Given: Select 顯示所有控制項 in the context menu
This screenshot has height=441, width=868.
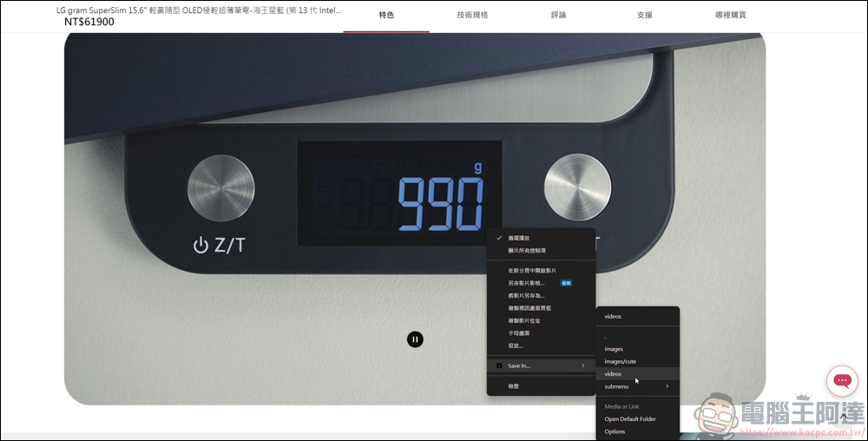Looking at the screenshot, I should pyautogui.click(x=541, y=251).
